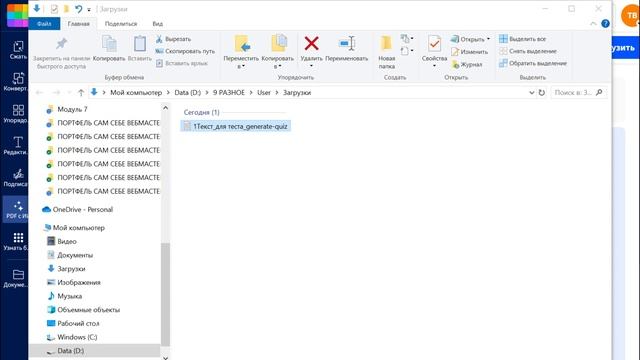The width and height of the screenshot is (640, 360).
Task: Click Снять выделение
Action: click(x=528, y=51)
